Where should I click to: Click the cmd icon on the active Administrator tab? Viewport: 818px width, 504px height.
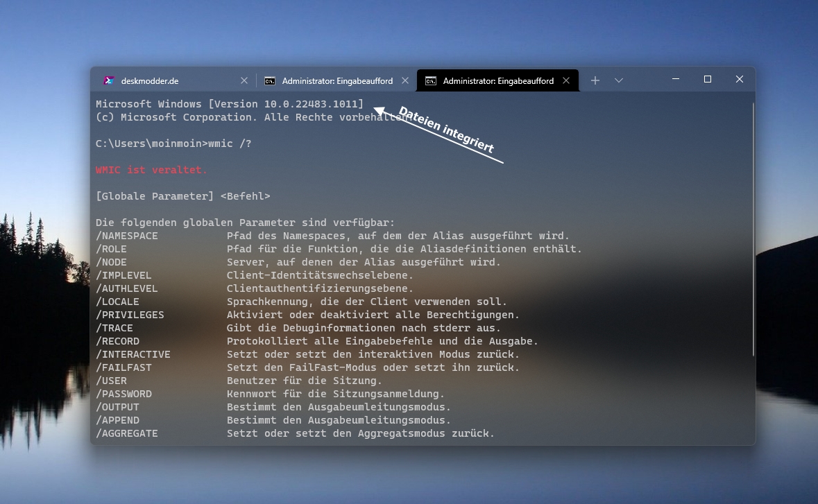click(431, 80)
